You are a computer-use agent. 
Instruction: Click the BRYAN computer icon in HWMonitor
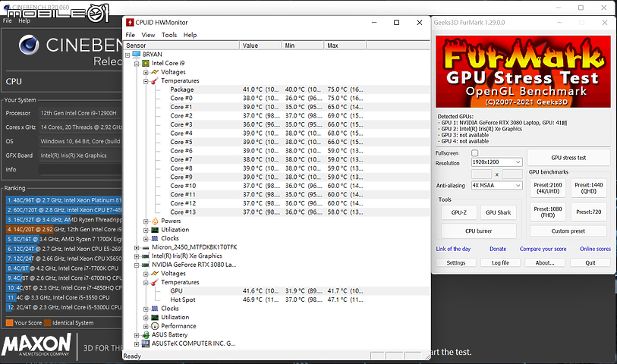[x=137, y=55]
